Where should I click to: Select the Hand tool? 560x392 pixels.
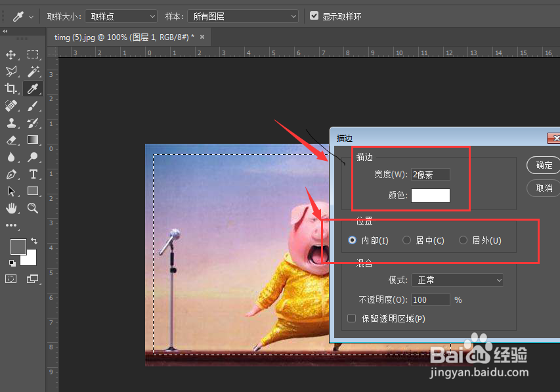pos(11,208)
